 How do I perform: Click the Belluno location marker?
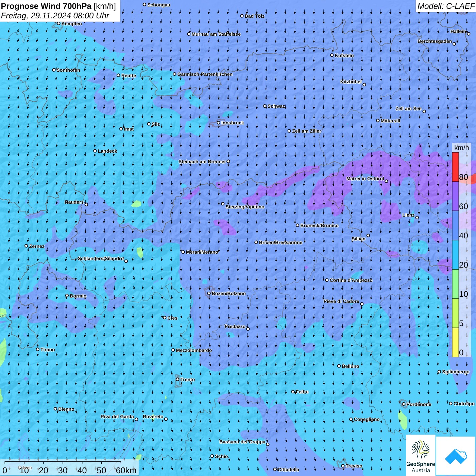[x=339, y=366]
